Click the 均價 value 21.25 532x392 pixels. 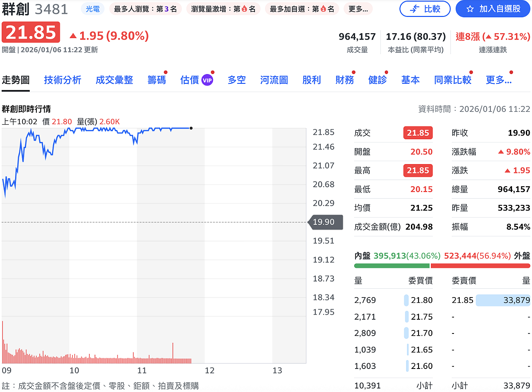point(421,208)
